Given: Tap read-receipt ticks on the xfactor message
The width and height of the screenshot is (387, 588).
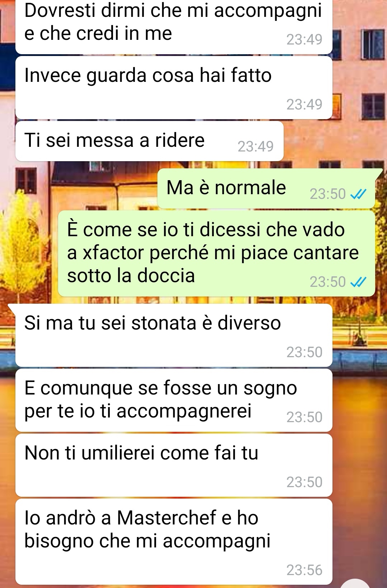Looking at the screenshot, I should pos(358,283).
